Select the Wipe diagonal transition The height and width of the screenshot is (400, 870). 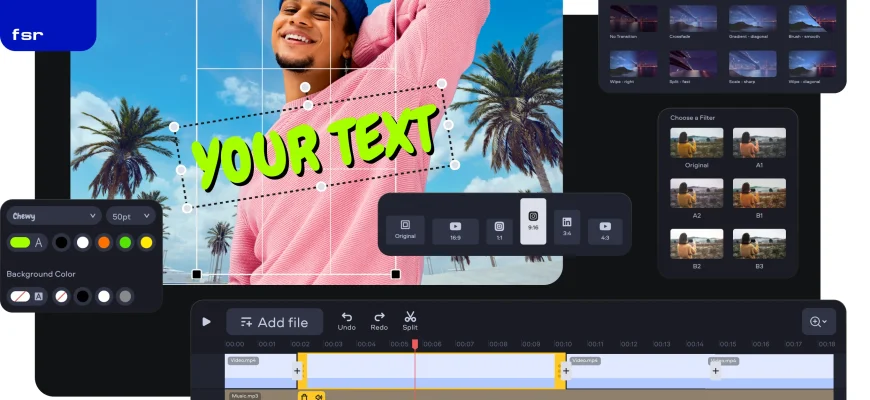click(x=812, y=64)
